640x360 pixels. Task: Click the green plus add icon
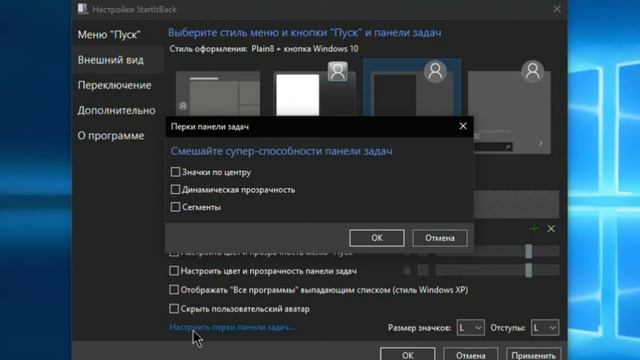coord(534,229)
